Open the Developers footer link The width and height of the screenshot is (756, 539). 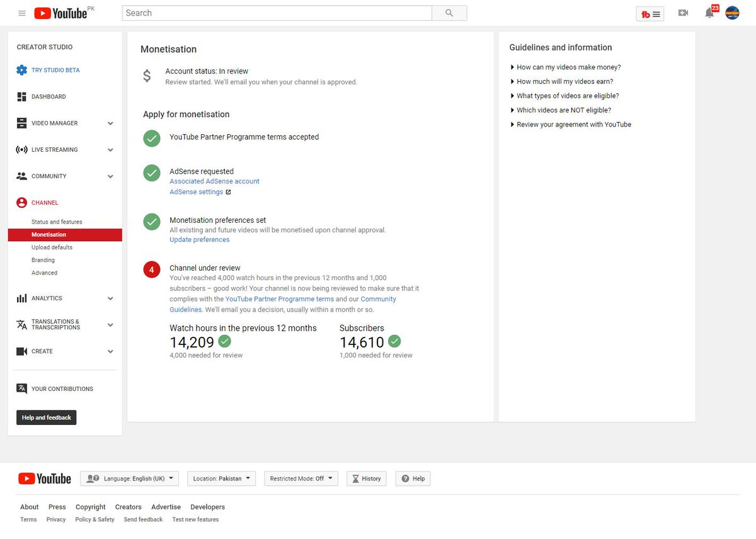click(x=208, y=507)
